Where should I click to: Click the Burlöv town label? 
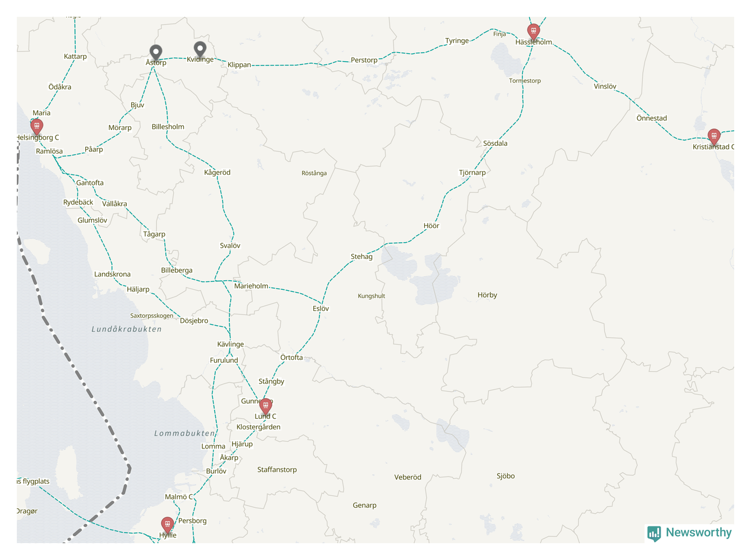pos(216,471)
